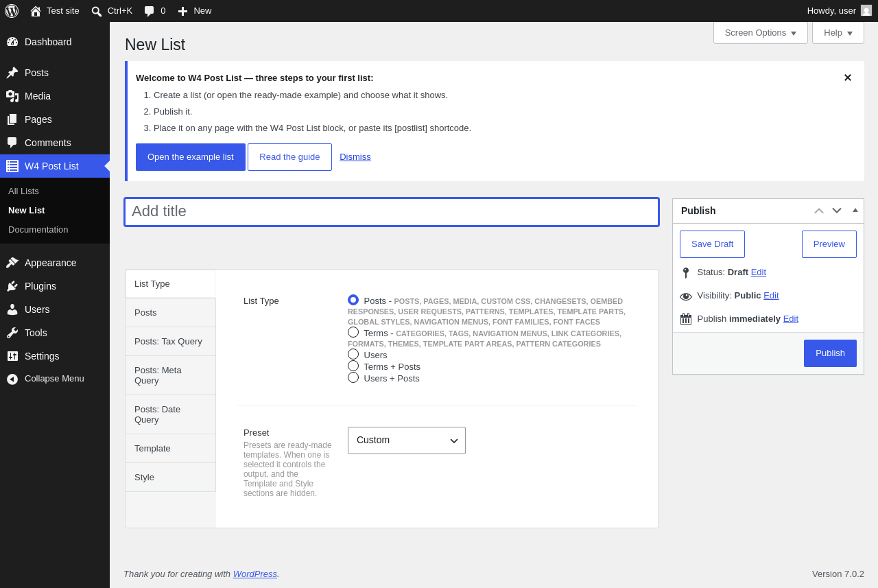Select the Users list type radio
878x588 pixels.
[353, 354]
